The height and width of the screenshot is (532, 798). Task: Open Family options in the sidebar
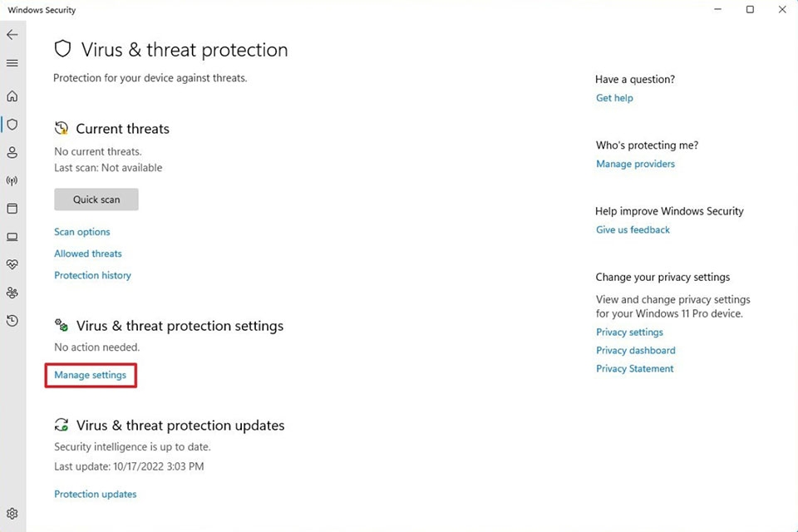click(x=12, y=293)
